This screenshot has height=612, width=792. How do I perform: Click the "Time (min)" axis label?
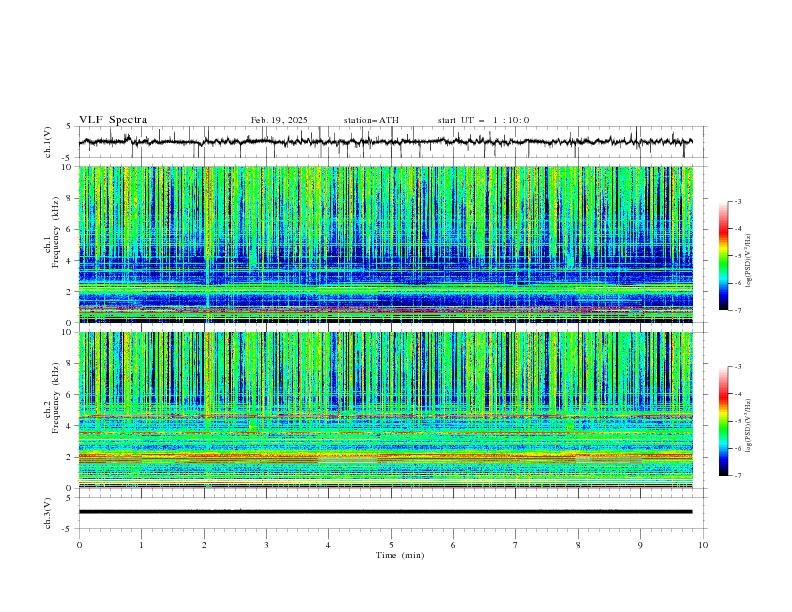(x=400, y=555)
